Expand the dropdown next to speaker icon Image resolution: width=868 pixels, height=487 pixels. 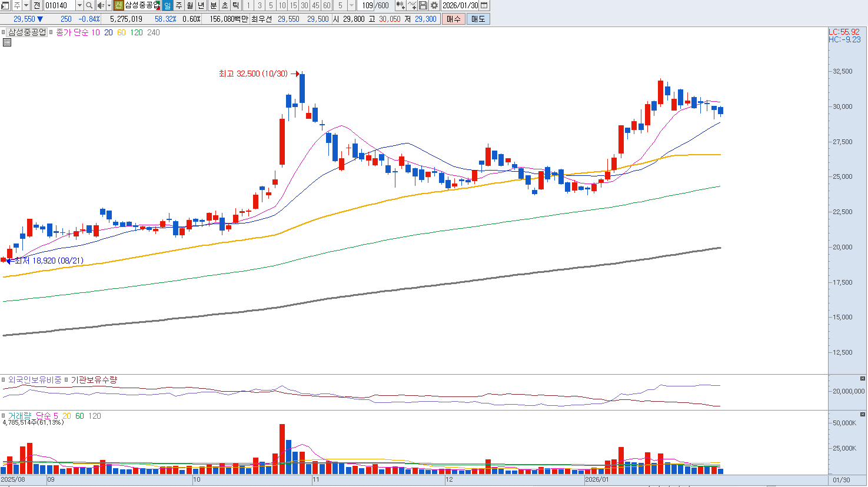coord(109,5)
